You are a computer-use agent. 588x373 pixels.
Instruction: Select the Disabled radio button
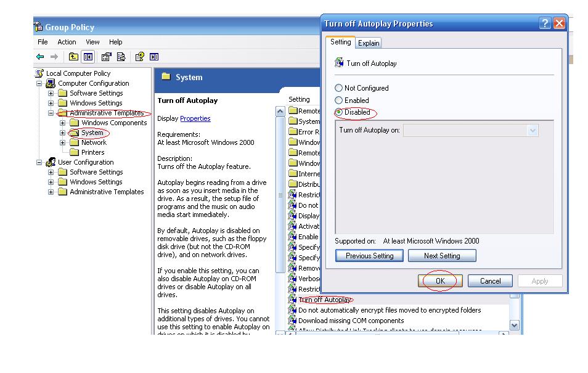point(338,112)
